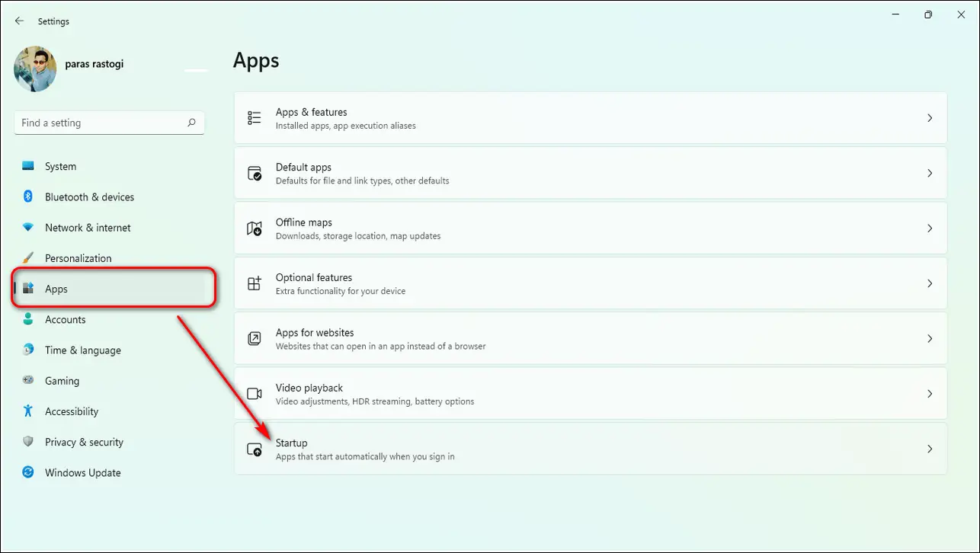
Task: Click the Apps icon in sidebar
Action: click(x=28, y=289)
